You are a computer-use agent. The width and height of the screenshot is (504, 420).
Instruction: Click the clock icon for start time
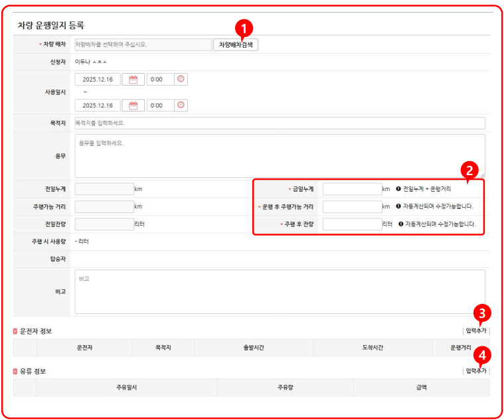click(181, 80)
